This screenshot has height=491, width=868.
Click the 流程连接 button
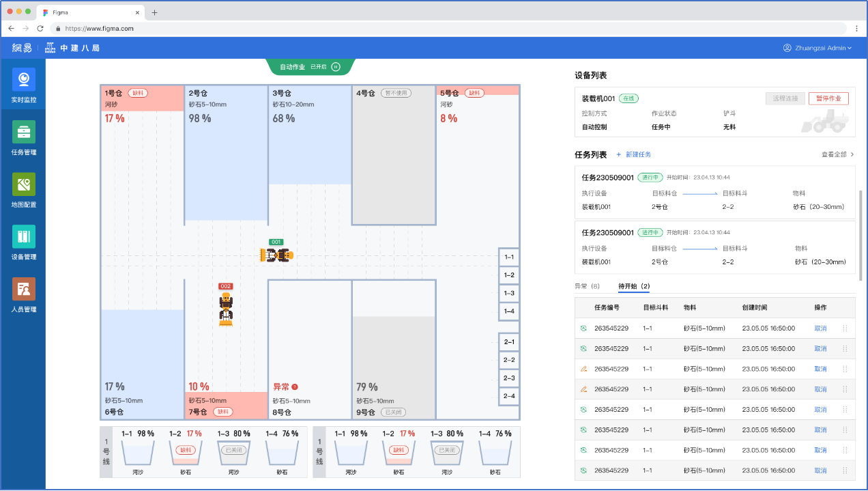click(785, 98)
